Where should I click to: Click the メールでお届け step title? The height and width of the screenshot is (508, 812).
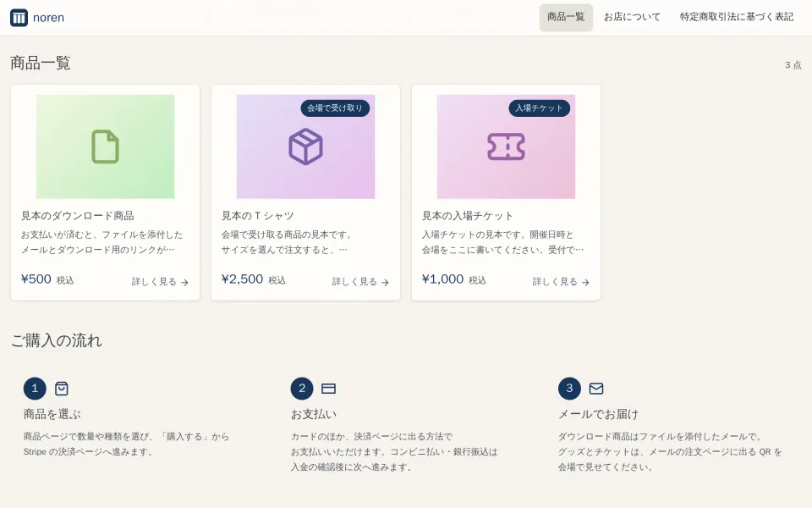tap(598, 414)
